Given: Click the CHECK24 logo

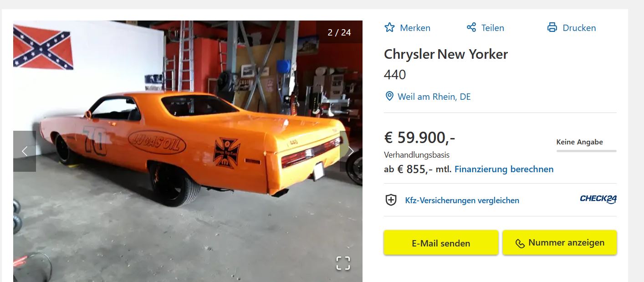Looking at the screenshot, I should coord(598,199).
